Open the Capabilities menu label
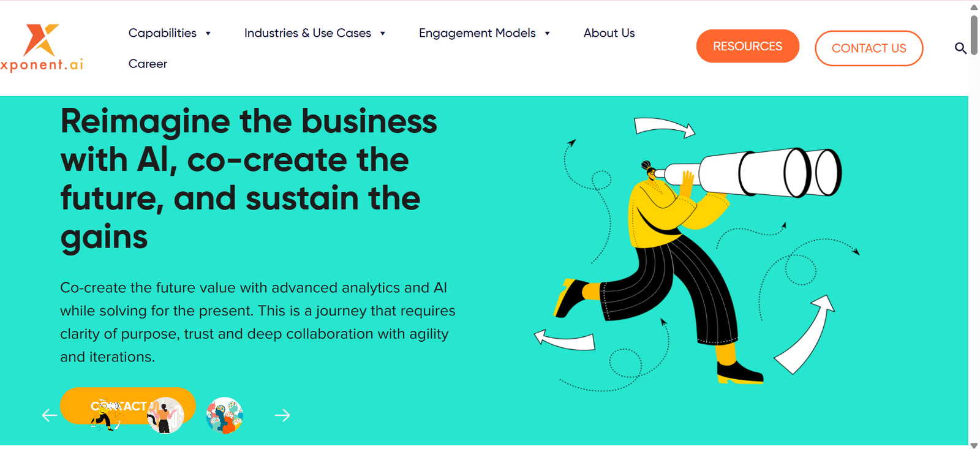 point(162,33)
